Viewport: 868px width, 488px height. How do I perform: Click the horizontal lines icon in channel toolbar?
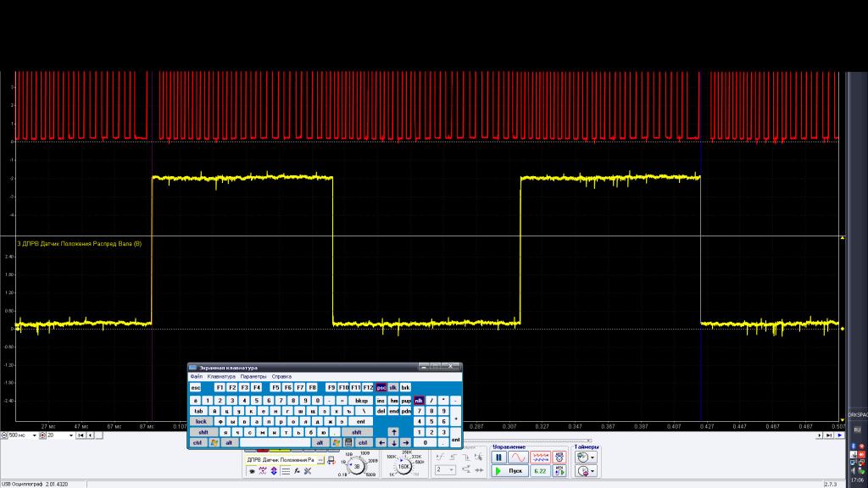[x=286, y=471]
